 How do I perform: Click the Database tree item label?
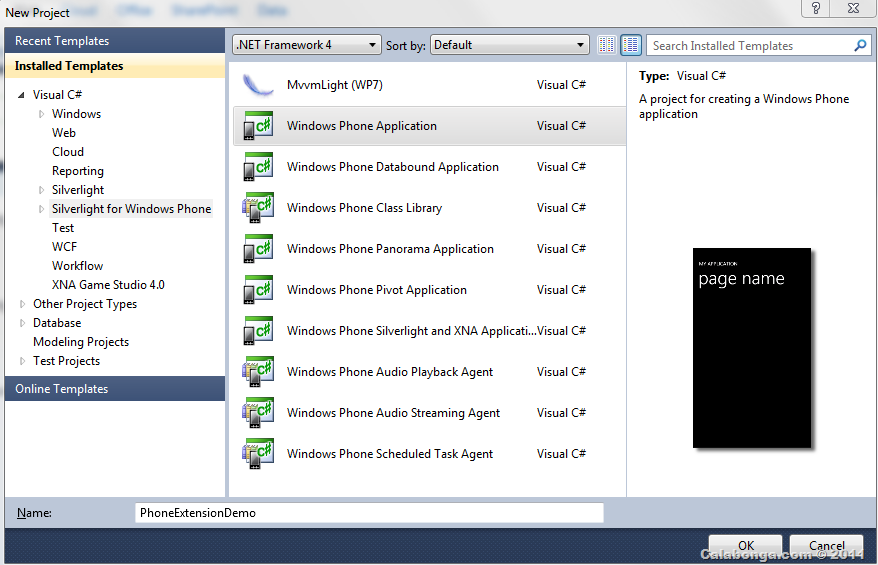click(x=57, y=323)
